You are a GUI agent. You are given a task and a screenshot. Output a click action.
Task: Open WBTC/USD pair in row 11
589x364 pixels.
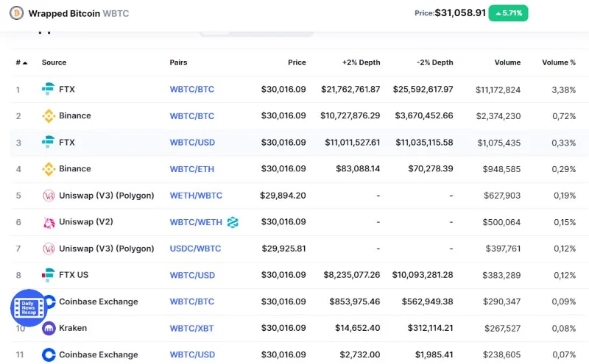coord(192,354)
